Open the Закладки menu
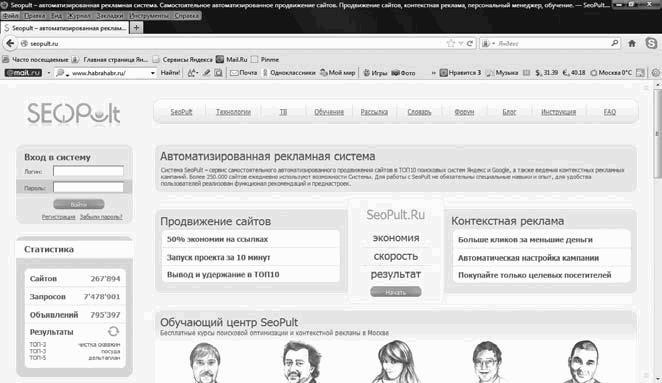The height and width of the screenshot is (383, 662). click(x=110, y=16)
